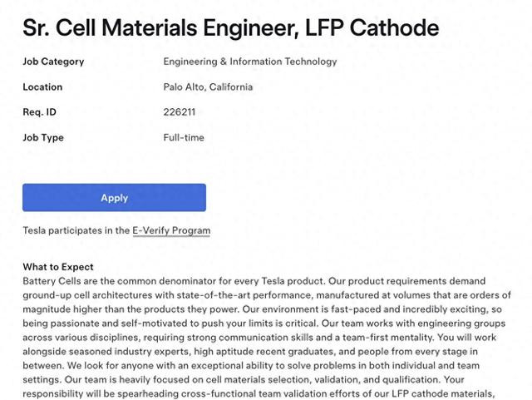Click the blue Apply button

pos(114,198)
